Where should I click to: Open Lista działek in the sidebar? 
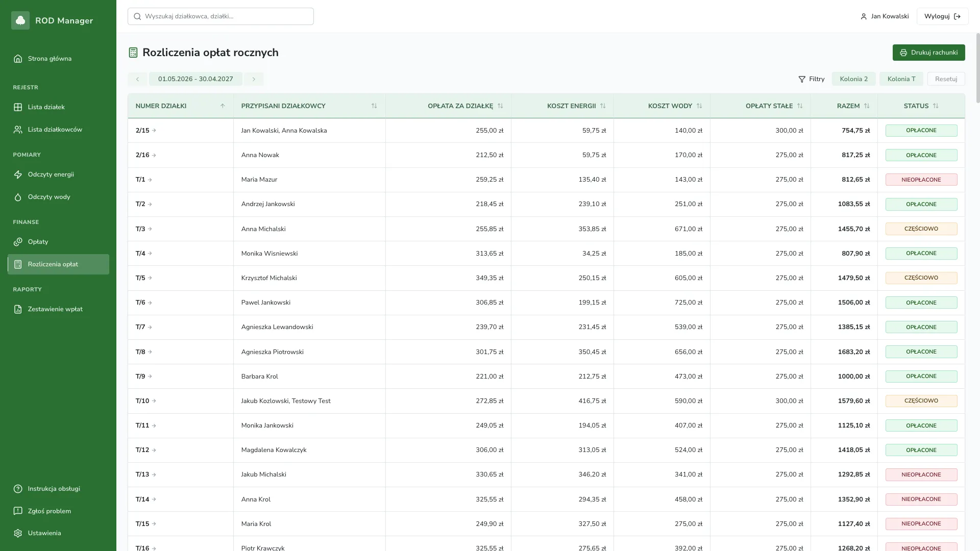pyautogui.click(x=58, y=107)
